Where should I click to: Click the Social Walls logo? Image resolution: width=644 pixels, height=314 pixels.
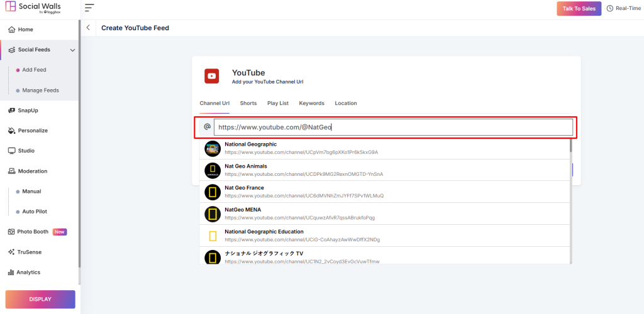coord(33,8)
